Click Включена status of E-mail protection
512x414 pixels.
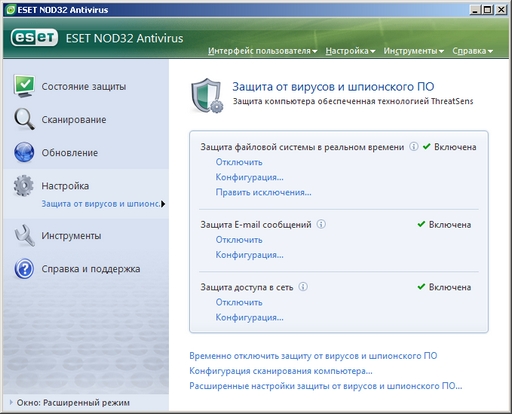tap(450, 225)
